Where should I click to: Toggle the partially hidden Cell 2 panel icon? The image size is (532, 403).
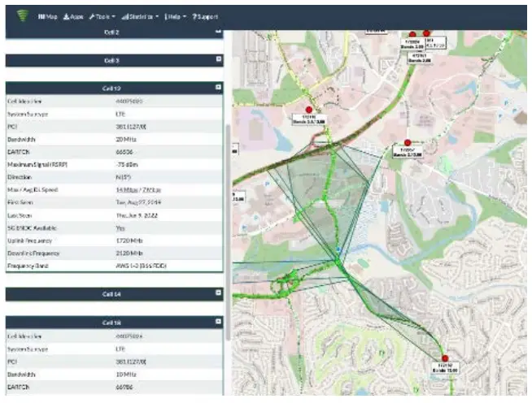219,31
